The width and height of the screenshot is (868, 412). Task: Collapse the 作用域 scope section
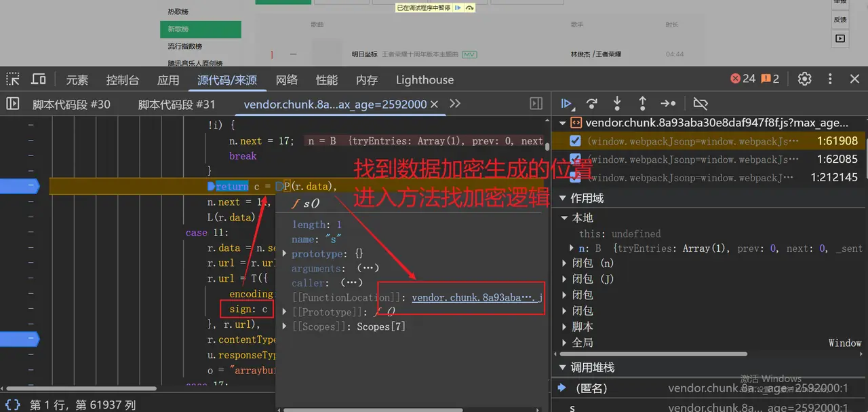point(562,198)
